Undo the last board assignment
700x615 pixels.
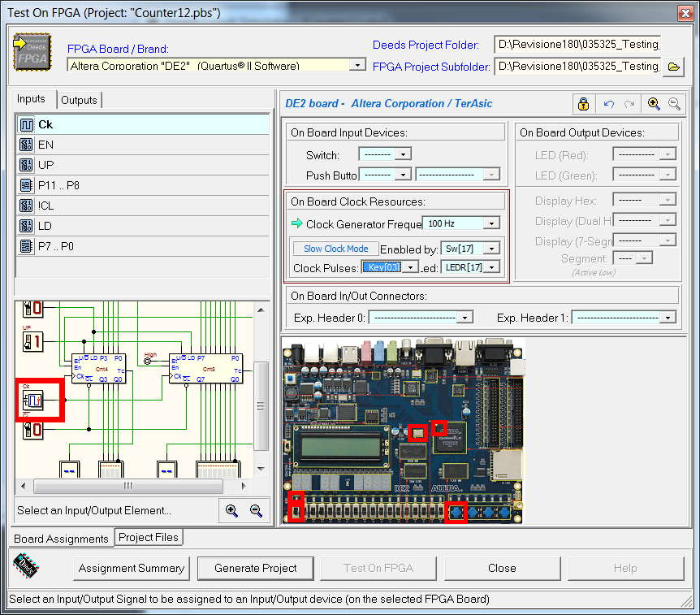pyautogui.click(x=608, y=104)
